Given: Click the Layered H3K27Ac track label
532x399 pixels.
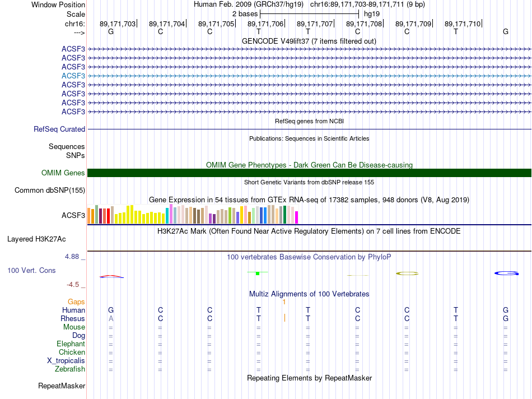Looking at the screenshot, I should coord(36,239).
